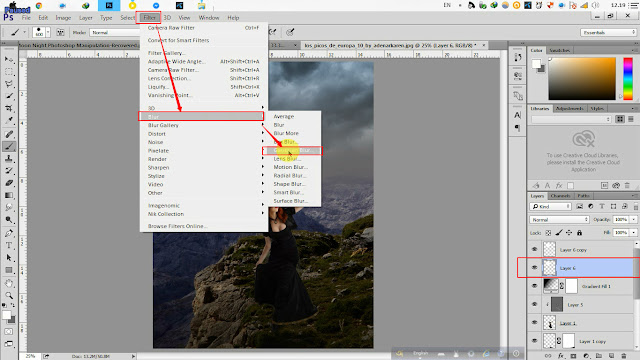Open the Opacity slider arrow
The image size is (640, 360).
coord(634,220)
